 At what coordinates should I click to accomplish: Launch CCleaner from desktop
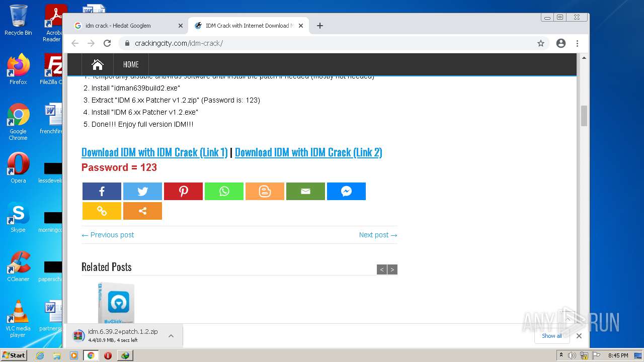18,266
